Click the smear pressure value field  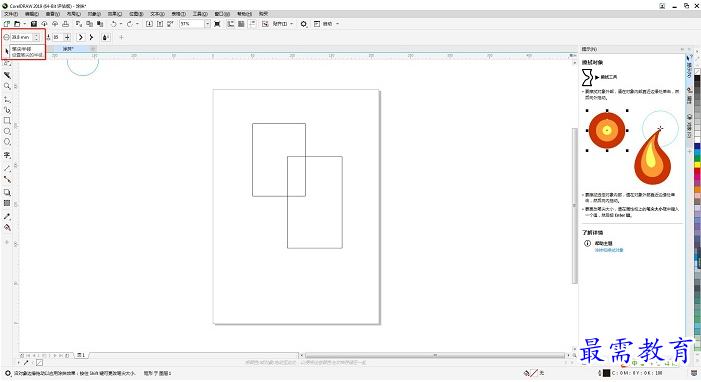pyautogui.click(x=58, y=37)
